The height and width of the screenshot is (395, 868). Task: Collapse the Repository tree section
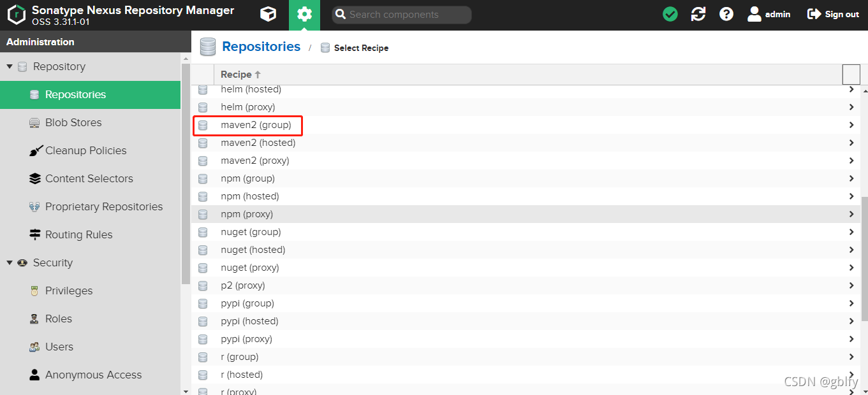[10, 66]
